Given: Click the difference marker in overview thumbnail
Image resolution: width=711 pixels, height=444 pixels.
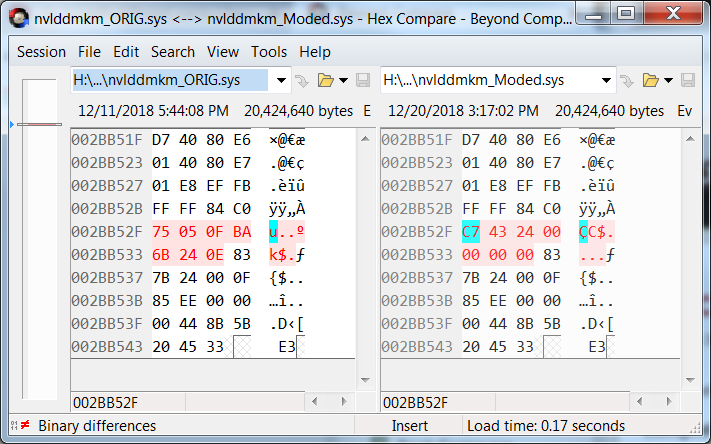Looking at the screenshot, I should point(39,124).
